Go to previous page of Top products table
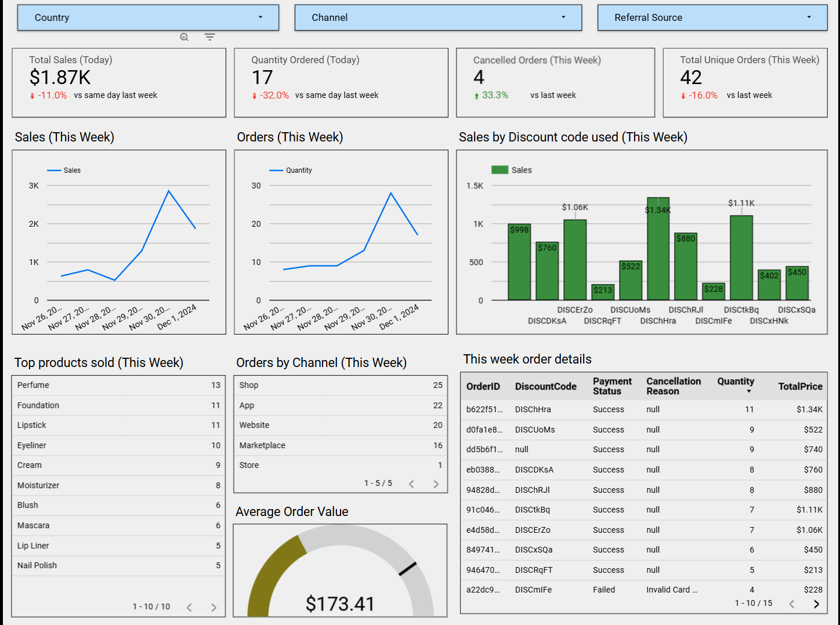The width and height of the screenshot is (840, 625). 189,607
